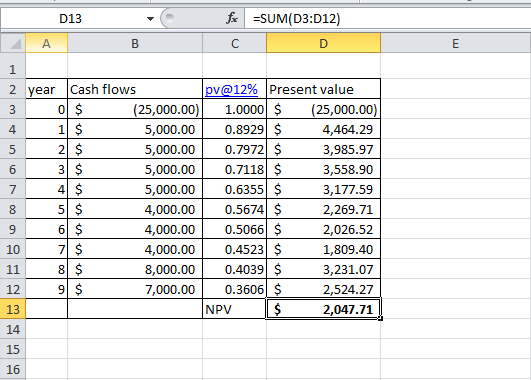Click the discount factor cell 0.8929
531x380 pixels.
point(234,129)
